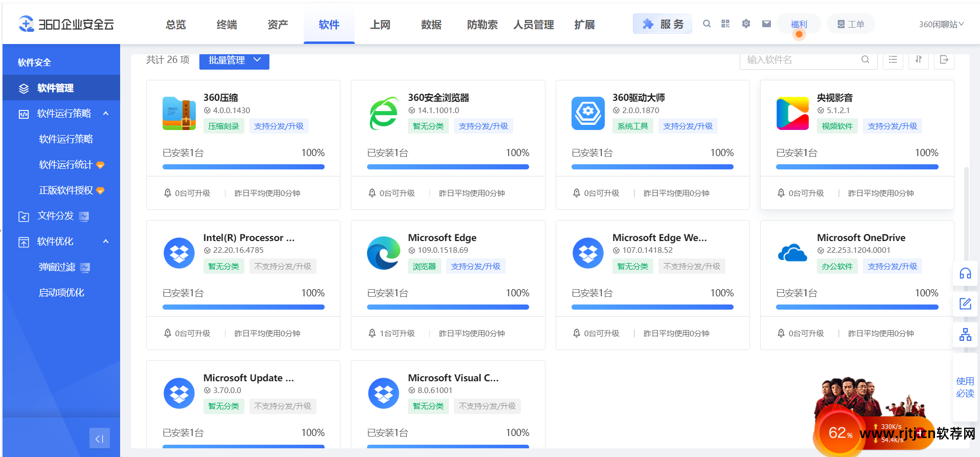Click the Microsoft Visual C... app icon
This screenshot has height=457, width=980.
383,394
